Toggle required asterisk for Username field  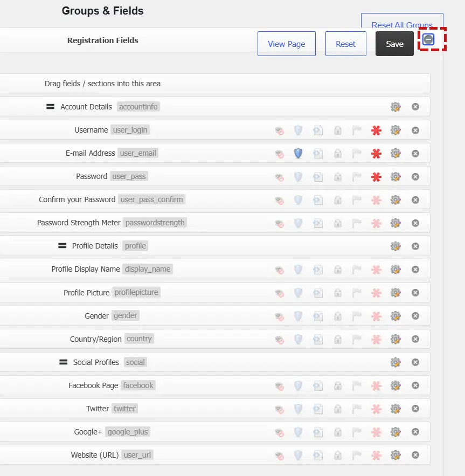pos(377,130)
